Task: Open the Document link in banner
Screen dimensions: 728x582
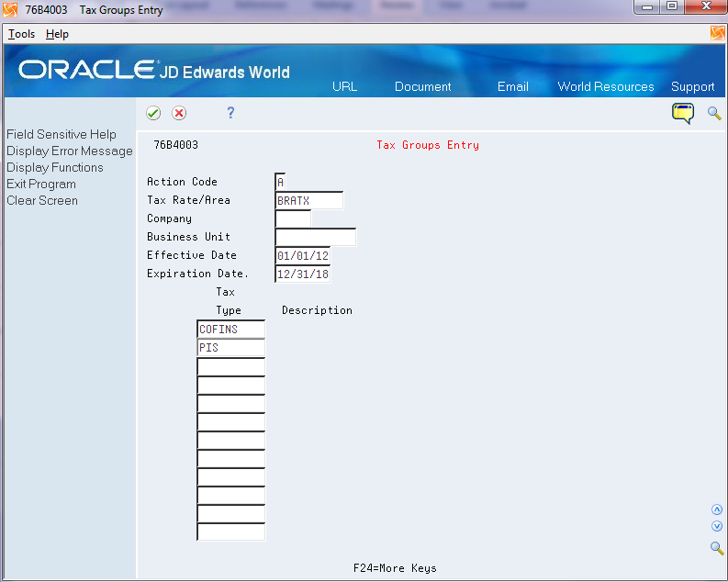Action: click(x=422, y=86)
